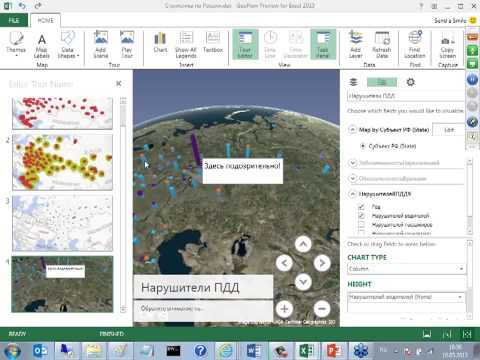The width and height of the screenshot is (480, 360).
Task: Rotate the globe left with left arrow
Action: (284, 263)
